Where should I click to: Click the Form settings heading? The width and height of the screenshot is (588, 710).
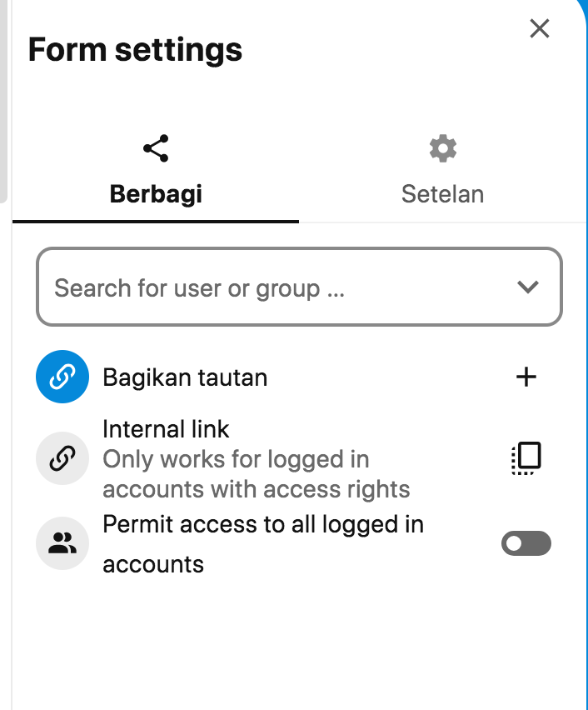(135, 49)
